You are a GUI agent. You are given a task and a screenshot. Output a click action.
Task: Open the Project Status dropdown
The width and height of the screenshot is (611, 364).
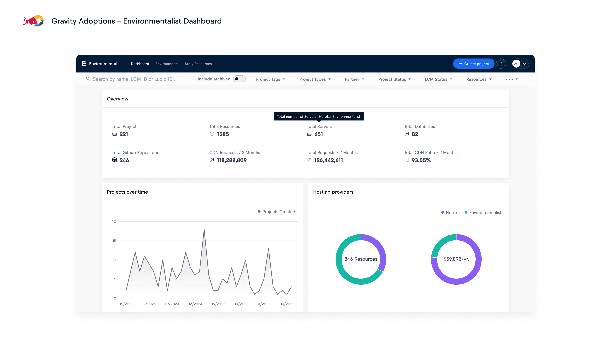(394, 79)
